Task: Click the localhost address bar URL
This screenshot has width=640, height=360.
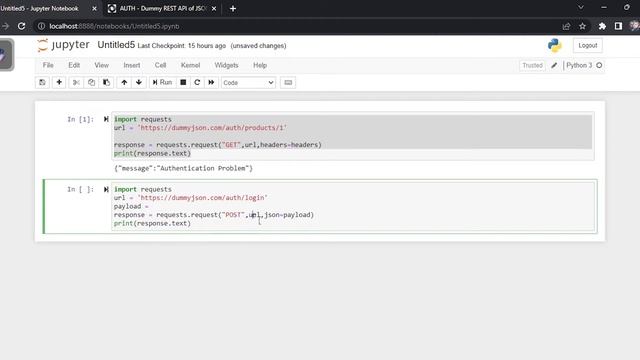Action: coord(114,26)
